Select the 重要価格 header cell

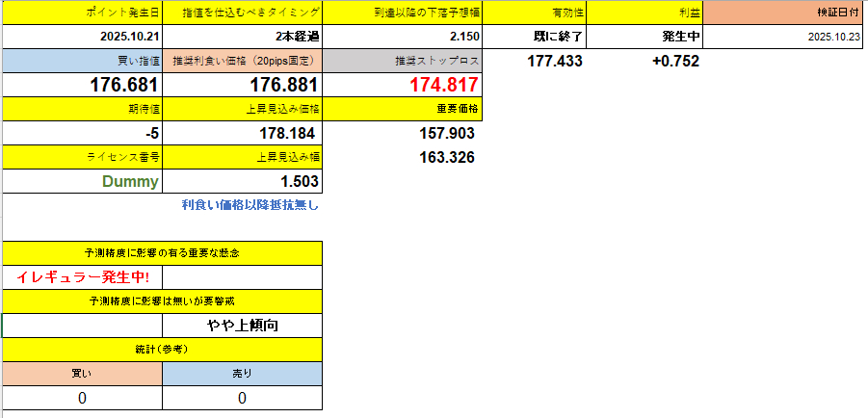click(403, 109)
